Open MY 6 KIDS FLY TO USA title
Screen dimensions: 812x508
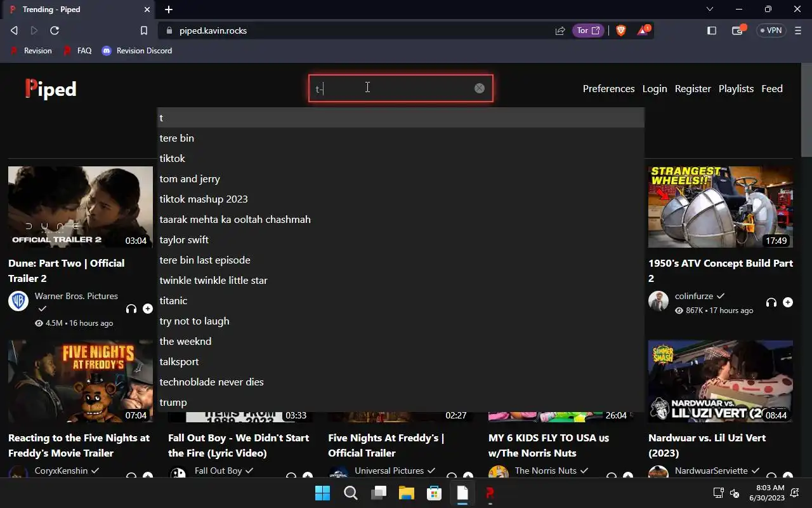[x=549, y=445]
